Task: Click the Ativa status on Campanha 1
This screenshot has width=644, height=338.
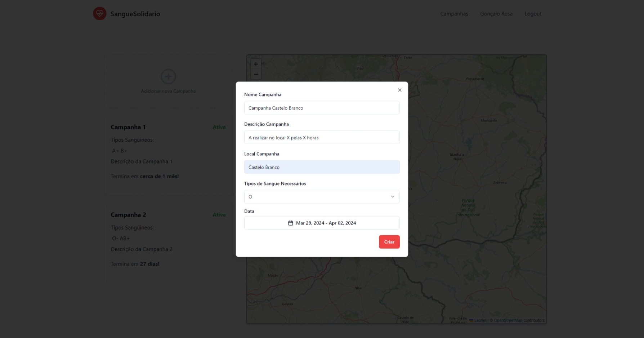Action: tap(219, 127)
